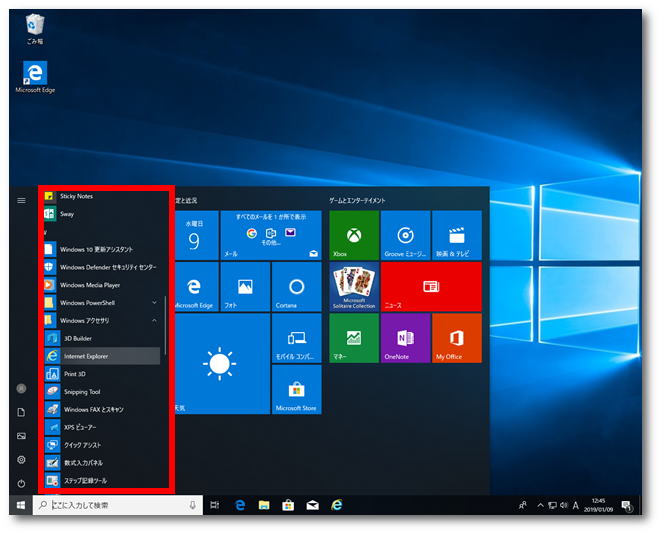Open the Groove ミュージック tile
The width and height of the screenshot is (661, 534).
tap(406, 235)
